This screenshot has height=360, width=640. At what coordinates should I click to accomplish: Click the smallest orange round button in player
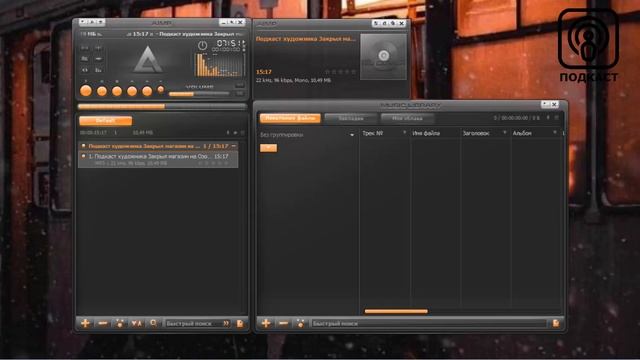(x=161, y=89)
